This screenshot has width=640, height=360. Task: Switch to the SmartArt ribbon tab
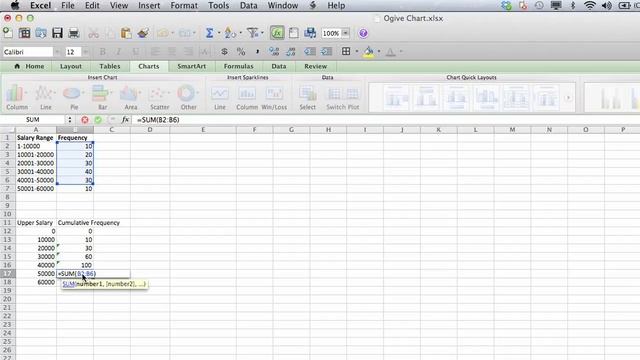(x=191, y=66)
